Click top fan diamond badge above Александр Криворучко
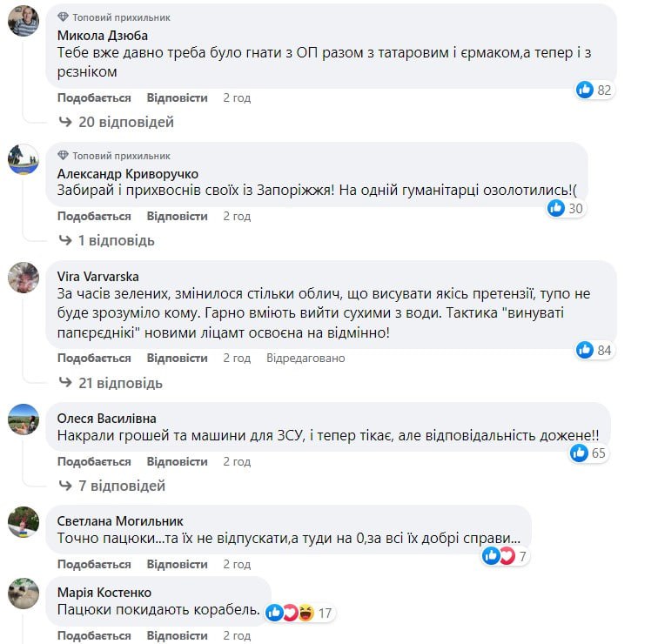Screen dimensions: 658x644 pos(63,156)
